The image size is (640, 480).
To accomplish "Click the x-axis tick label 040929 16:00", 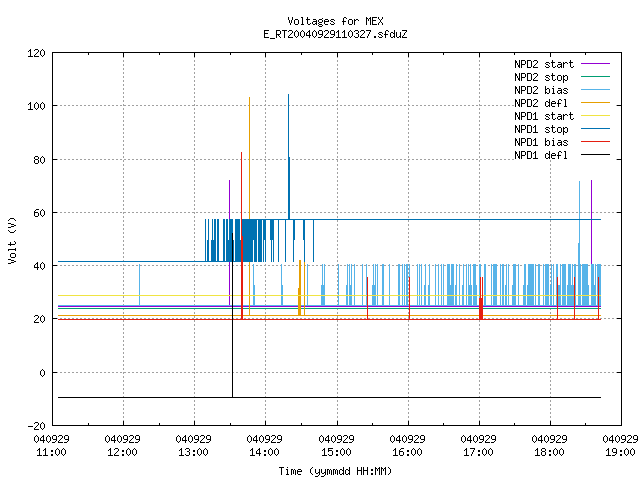I will (407, 446).
